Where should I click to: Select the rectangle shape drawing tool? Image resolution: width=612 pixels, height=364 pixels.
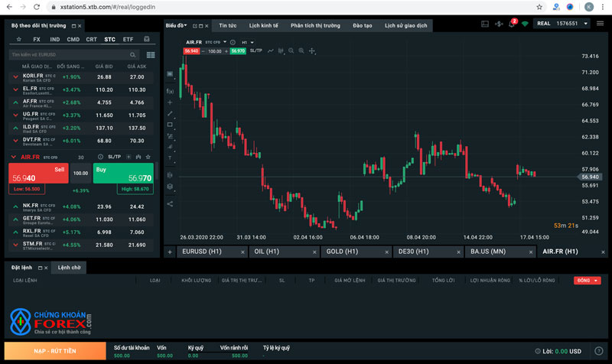pos(170,125)
